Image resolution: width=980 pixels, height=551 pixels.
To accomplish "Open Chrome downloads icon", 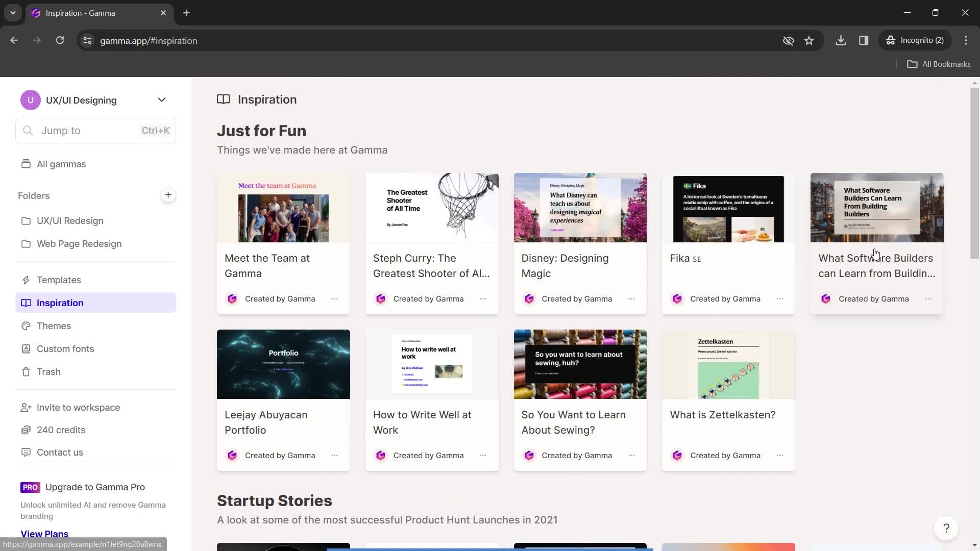I will click(841, 41).
